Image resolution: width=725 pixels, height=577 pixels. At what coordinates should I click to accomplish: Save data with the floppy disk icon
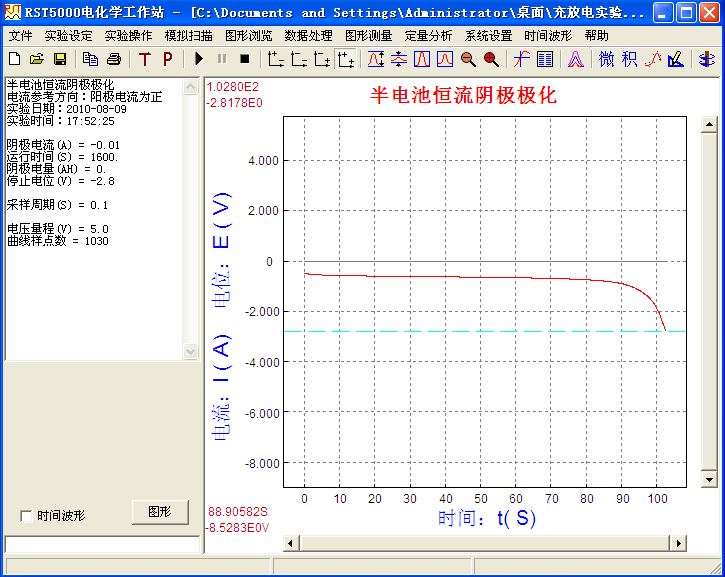point(59,59)
